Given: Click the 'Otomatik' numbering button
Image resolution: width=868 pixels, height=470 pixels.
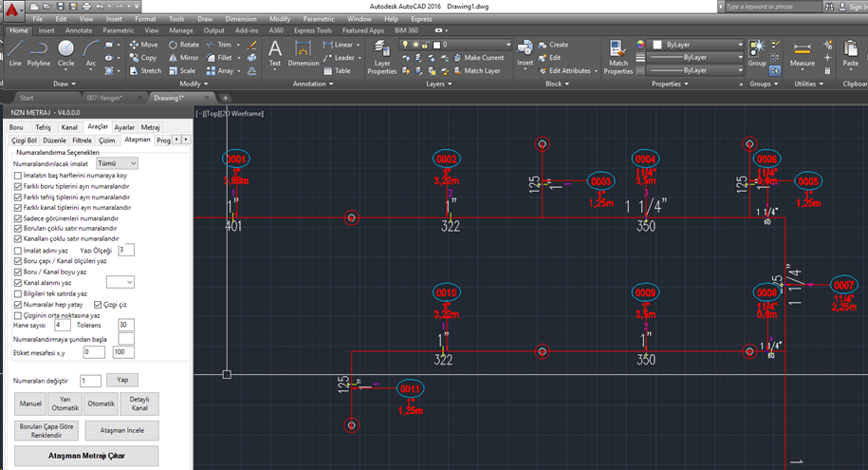Looking at the screenshot, I should [x=102, y=404].
